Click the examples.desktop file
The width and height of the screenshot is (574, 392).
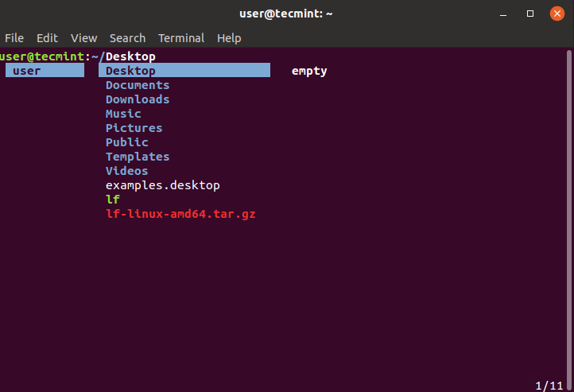tap(162, 185)
